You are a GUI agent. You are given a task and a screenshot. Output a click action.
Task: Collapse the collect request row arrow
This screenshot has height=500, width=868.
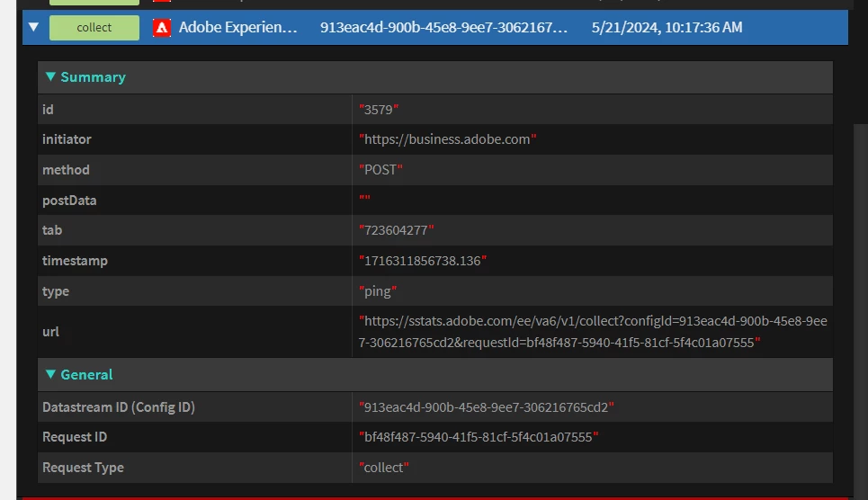pos(34,27)
